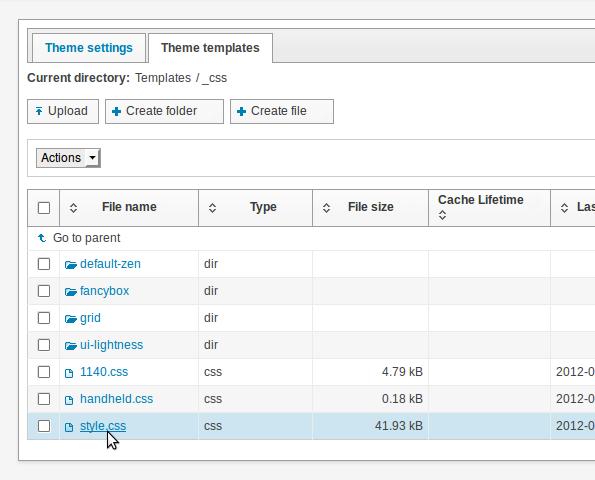
Task: Click the plus icon in Create folder button
Action: click(116, 111)
